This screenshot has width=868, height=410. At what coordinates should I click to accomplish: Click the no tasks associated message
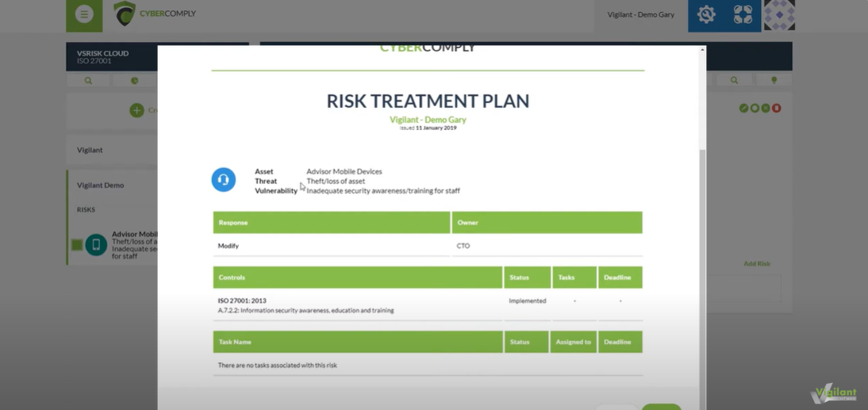point(278,365)
